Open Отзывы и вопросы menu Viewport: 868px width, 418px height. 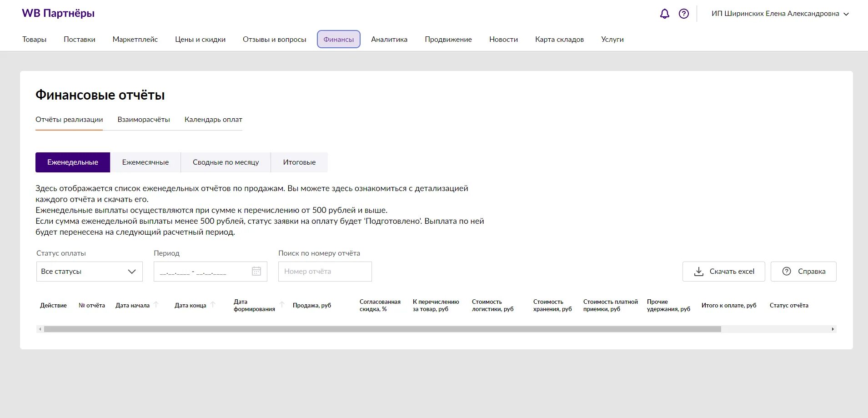tap(275, 40)
